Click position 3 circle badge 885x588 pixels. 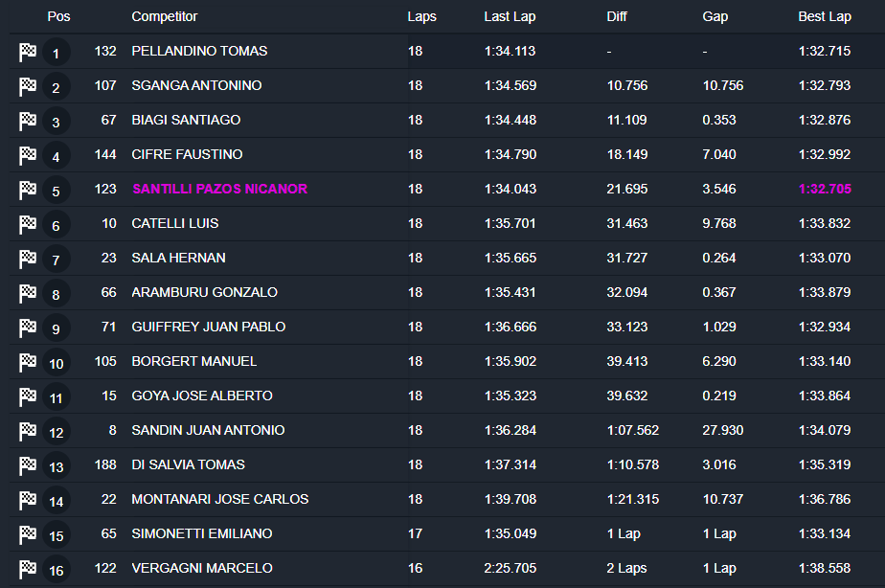click(56, 123)
